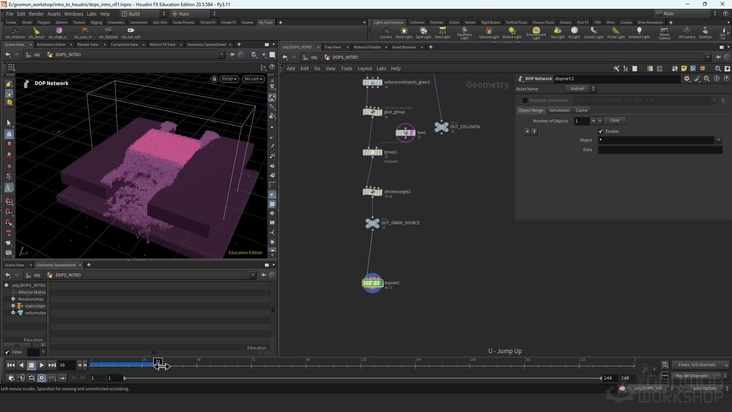This screenshot has width=732, height=412.
Task: Toggle the Enable checkbox
Action: (601, 131)
